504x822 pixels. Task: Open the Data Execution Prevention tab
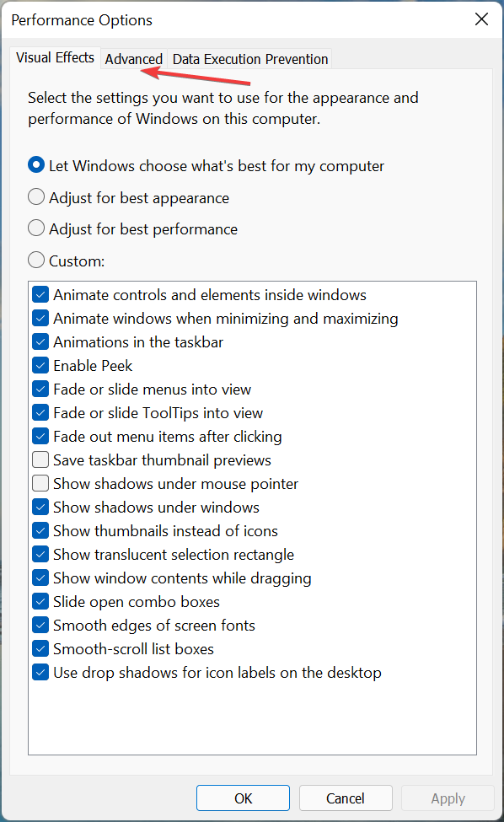[249, 59]
